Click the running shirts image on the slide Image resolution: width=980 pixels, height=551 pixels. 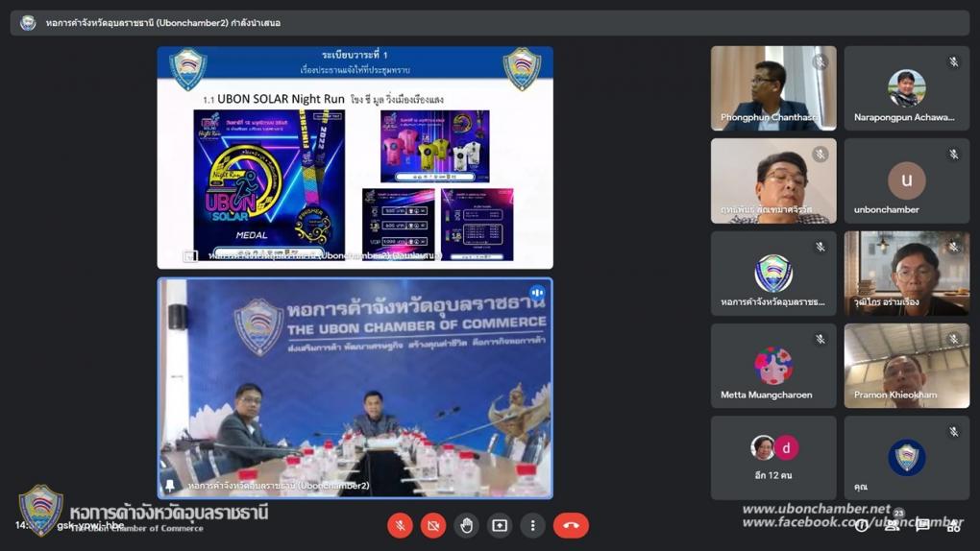435,146
